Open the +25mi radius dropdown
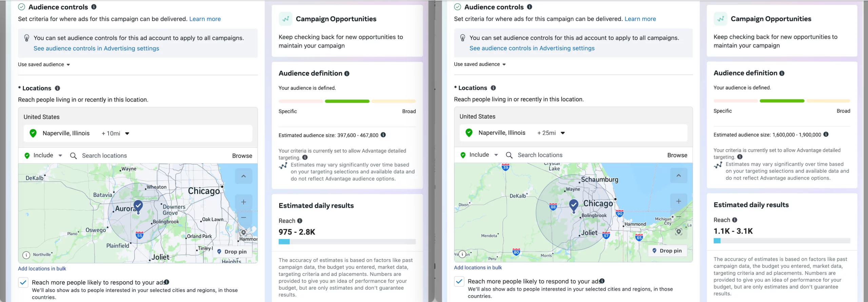Viewport: 868px width, 302px height. tap(551, 133)
